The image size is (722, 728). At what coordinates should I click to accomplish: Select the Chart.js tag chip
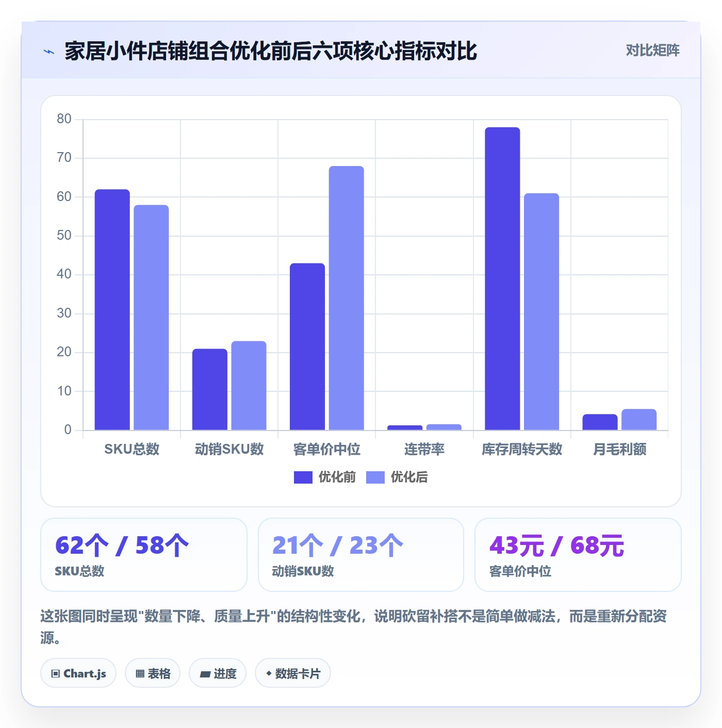pyautogui.click(x=78, y=673)
